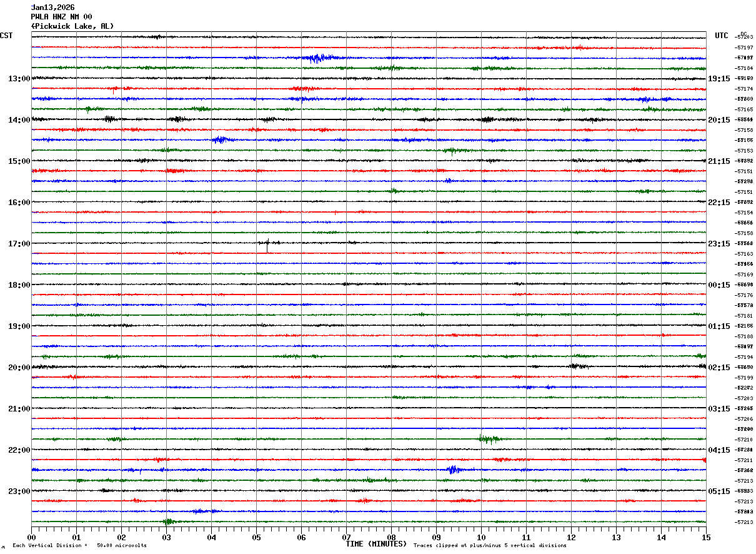Click the DC offset value -57181
Image resolution: width=756 pixels, height=554 pixels.
[x=744, y=316]
